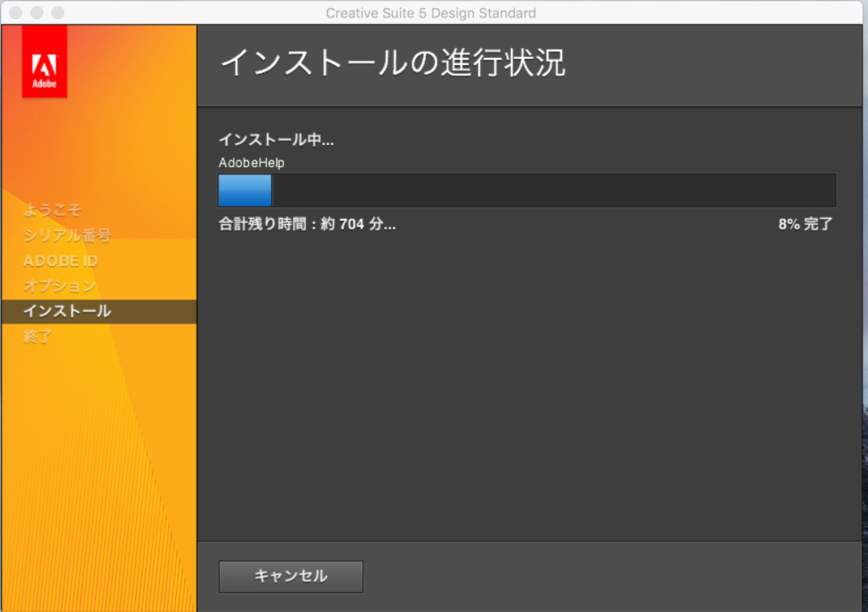Select シリアル番号 step in sidebar

pos(67,235)
